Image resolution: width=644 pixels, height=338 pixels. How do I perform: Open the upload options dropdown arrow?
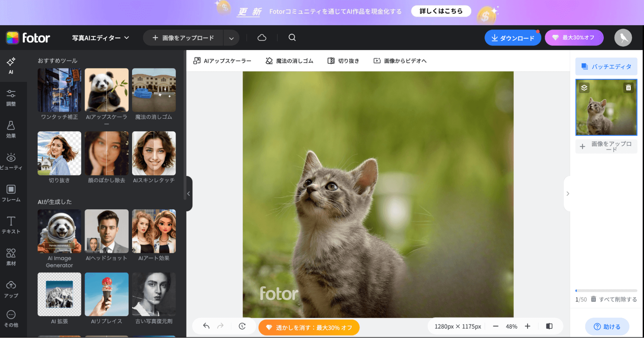(x=231, y=38)
